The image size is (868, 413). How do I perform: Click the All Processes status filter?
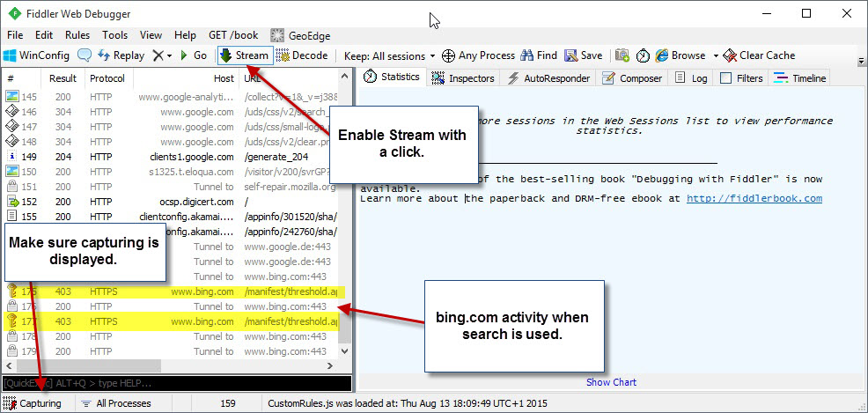pos(115,403)
